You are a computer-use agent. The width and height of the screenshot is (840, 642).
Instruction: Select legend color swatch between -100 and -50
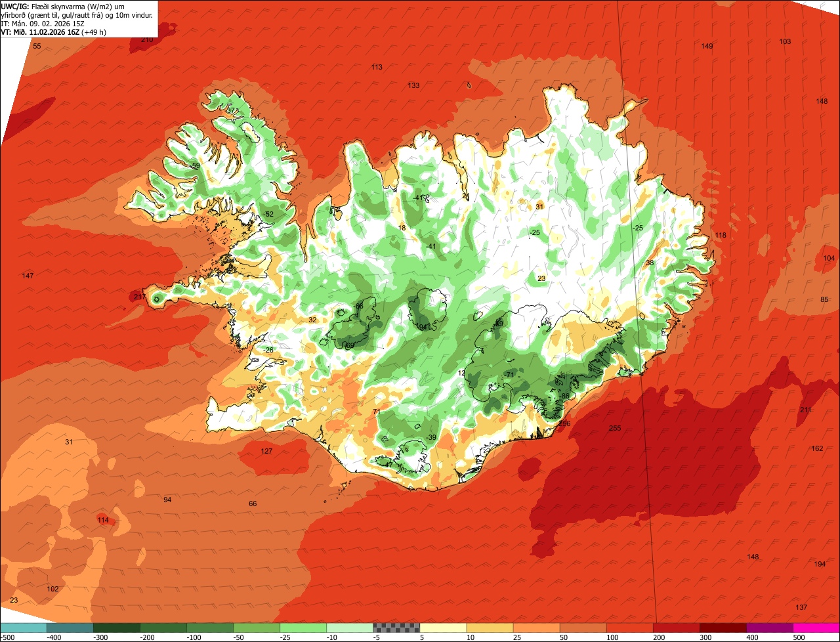[x=209, y=628]
